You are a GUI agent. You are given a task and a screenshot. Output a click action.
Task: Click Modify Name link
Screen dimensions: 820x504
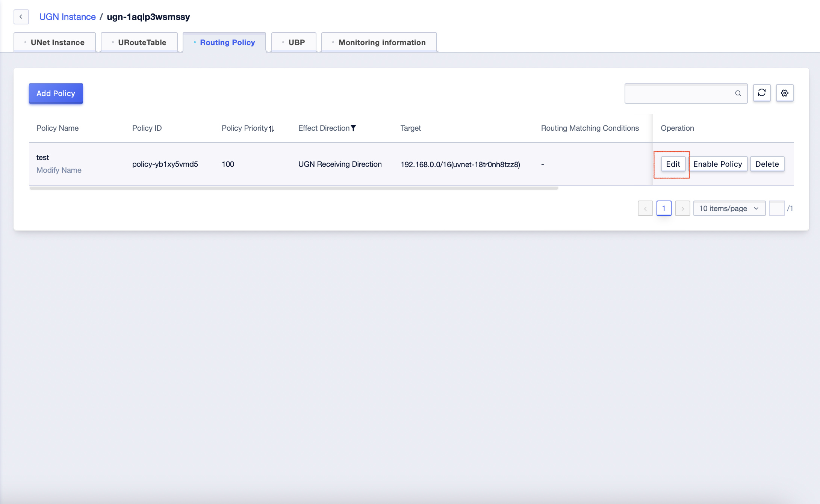59,170
